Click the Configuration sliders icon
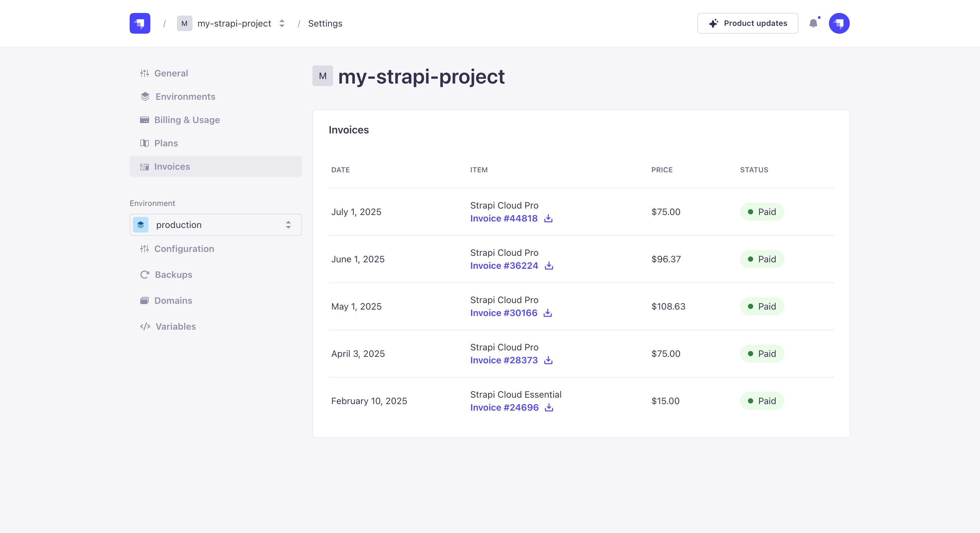 pos(145,249)
